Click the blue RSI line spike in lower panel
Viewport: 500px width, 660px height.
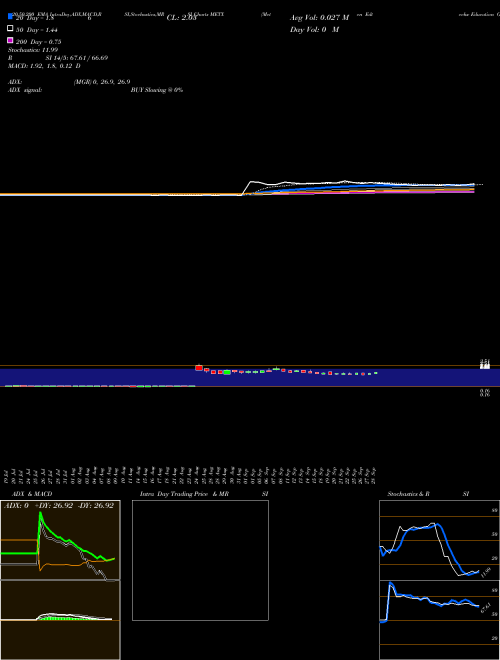[391, 585]
